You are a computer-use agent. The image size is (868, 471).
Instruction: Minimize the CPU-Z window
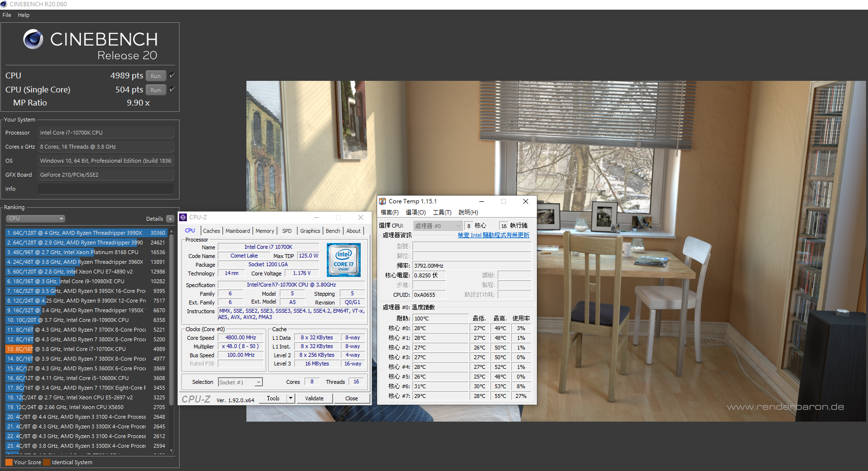(316, 217)
